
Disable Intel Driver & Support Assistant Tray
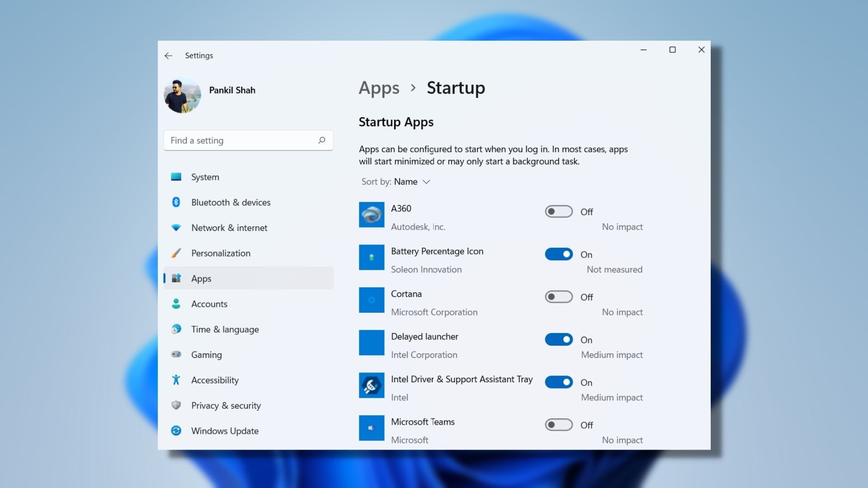(559, 382)
